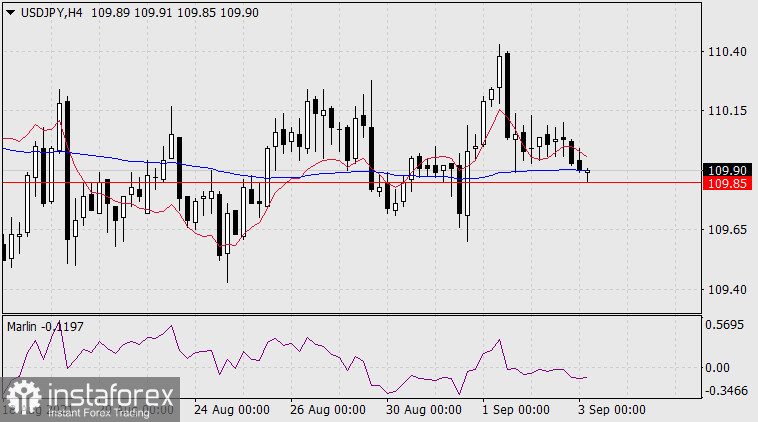
Task: Click the 109.65 price axis label
Action: (726, 230)
